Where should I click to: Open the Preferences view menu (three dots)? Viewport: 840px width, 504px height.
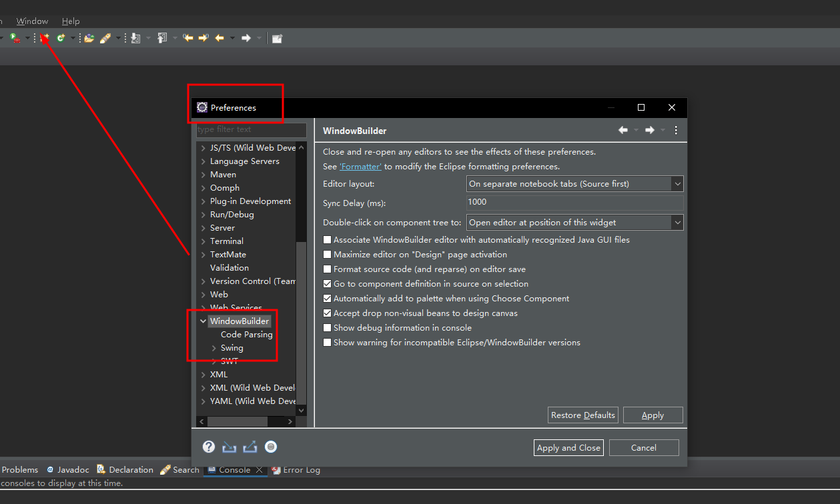point(676,130)
